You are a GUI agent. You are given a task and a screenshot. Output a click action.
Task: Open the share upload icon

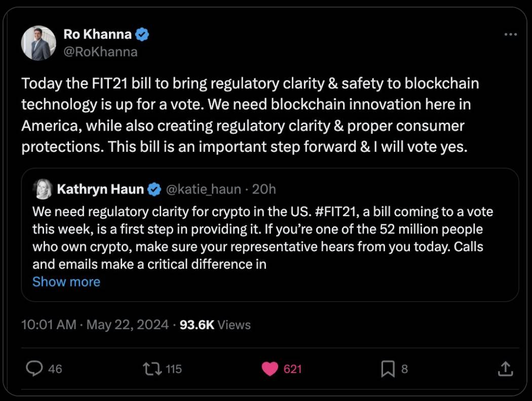coord(505,369)
